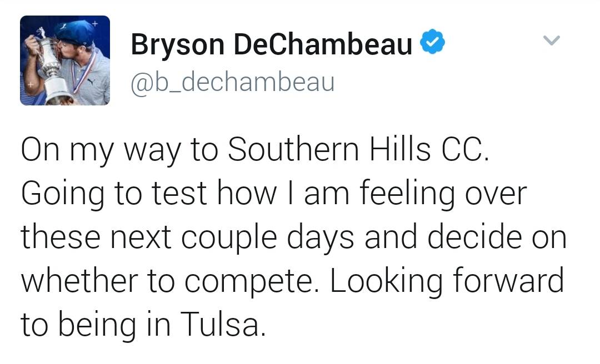Click the tweet line starting "Going to test"
600x364 pixels.
click(274, 194)
